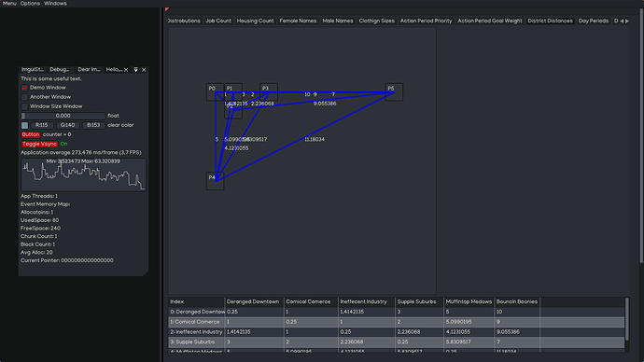Viewport: 644px width, 362px height.
Task: Open the Dear Im... tab
Action: coord(89,70)
